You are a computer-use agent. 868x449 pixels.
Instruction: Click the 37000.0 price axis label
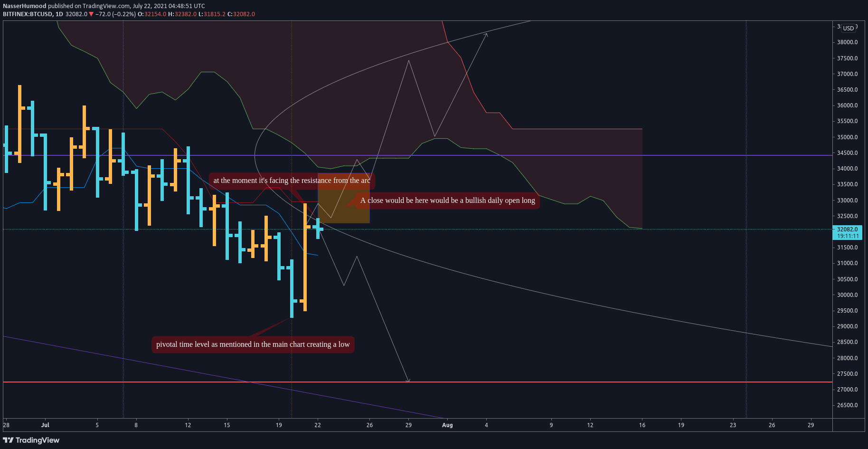pyautogui.click(x=848, y=74)
